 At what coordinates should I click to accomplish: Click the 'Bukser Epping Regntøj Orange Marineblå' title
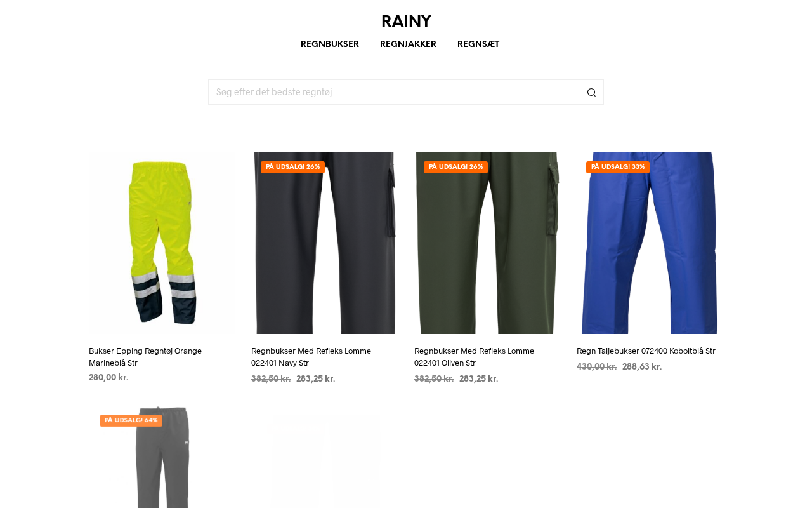pyautogui.click(x=145, y=357)
